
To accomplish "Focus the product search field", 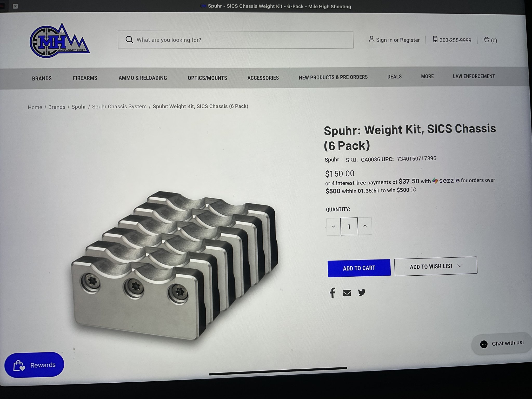I will pos(235,40).
